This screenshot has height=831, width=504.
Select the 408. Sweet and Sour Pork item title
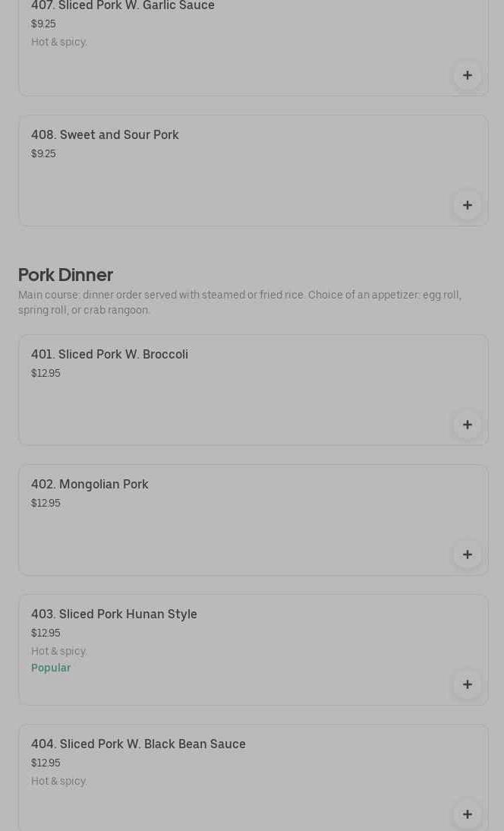click(x=105, y=134)
